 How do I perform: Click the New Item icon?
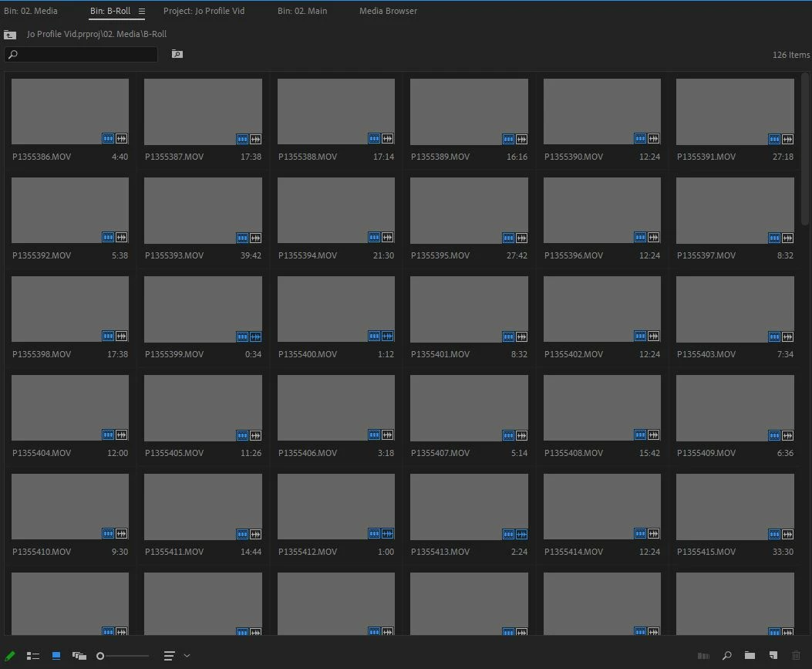(x=773, y=656)
